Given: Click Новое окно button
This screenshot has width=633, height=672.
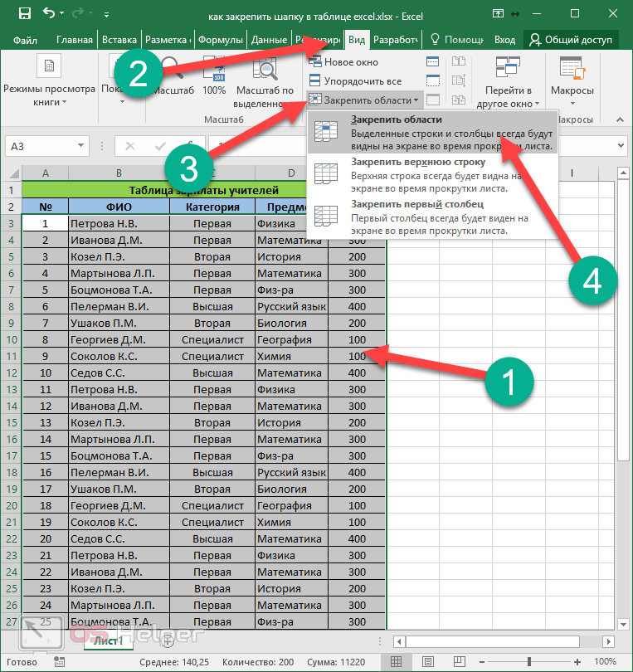Looking at the screenshot, I should click(343, 62).
